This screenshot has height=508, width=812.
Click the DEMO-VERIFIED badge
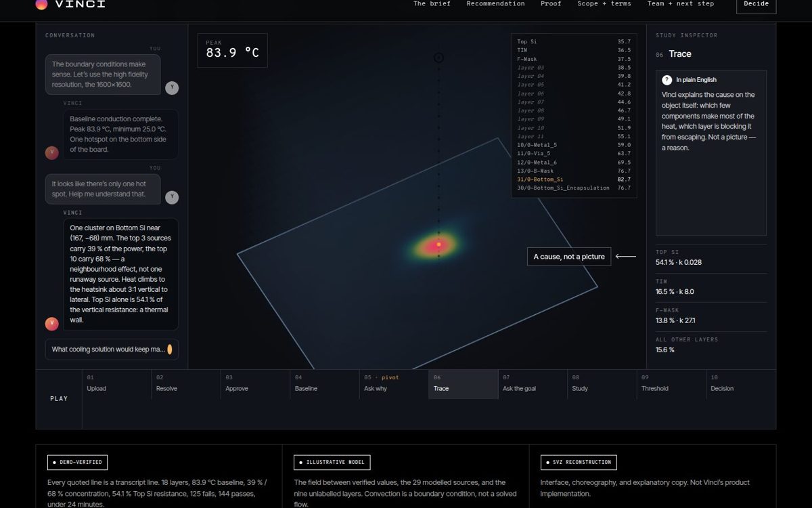point(77,463)
